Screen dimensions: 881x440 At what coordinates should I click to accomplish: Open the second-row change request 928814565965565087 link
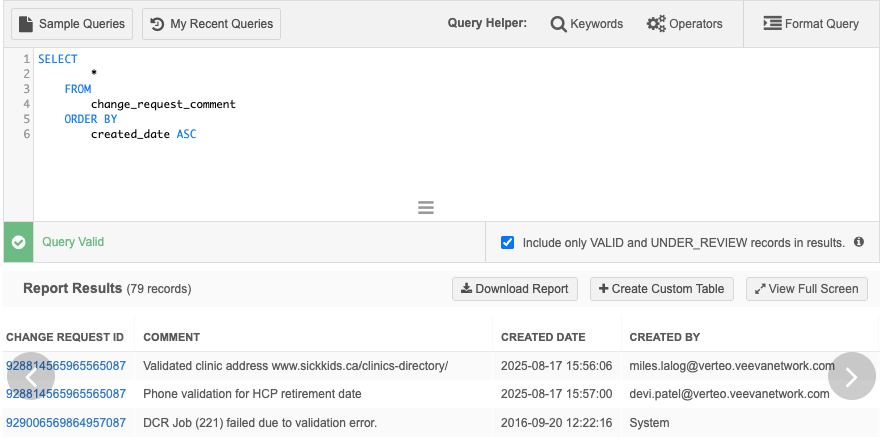point(66,394)
